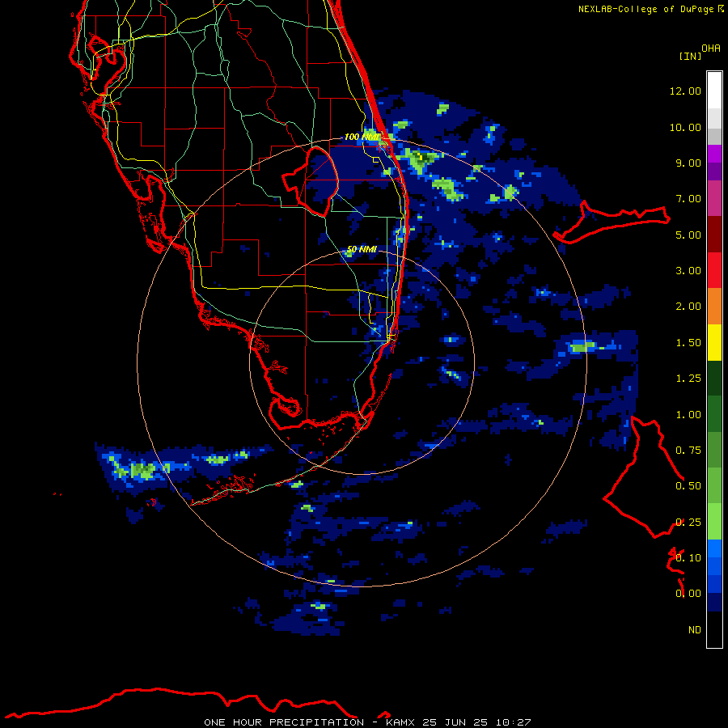Image resolution: width=728 pixels, height=728 pixels.
Task: Select the 5.00 legend value
Action: pyautogui.click(x=688, y=235)
